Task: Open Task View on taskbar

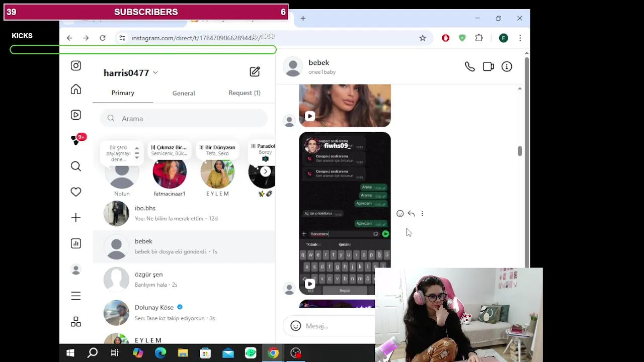Action: [x=115, y=353]
